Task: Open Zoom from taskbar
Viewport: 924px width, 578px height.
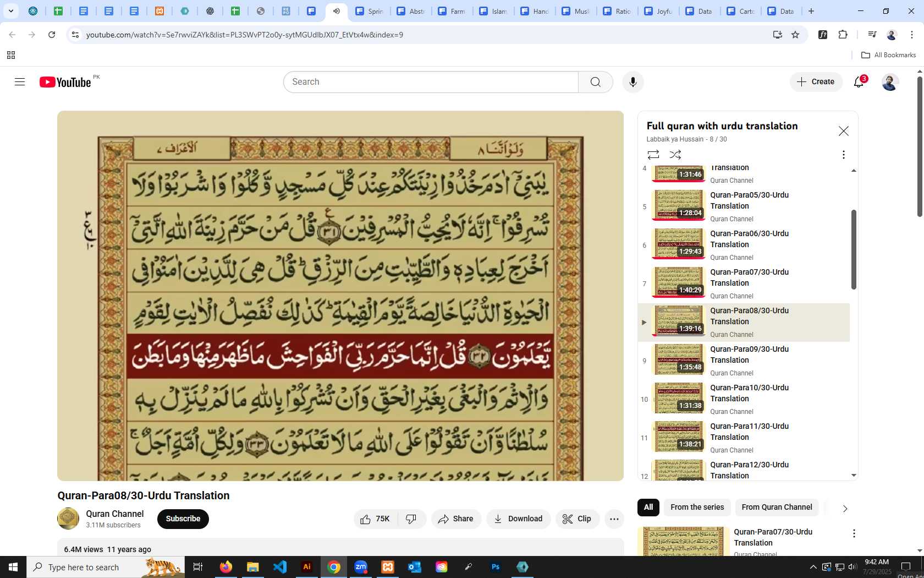Action: point(361,567)
